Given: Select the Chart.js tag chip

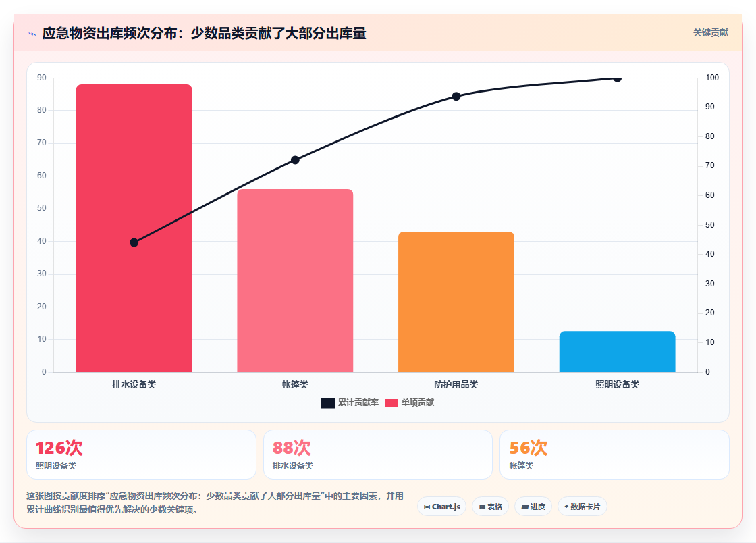Looking at the screenshot, I should coord(441,507).
